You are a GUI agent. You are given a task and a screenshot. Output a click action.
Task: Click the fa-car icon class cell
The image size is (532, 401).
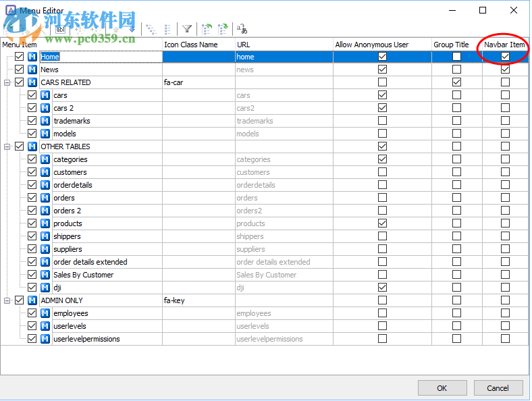pyautogui.click(x=198, y=82)
